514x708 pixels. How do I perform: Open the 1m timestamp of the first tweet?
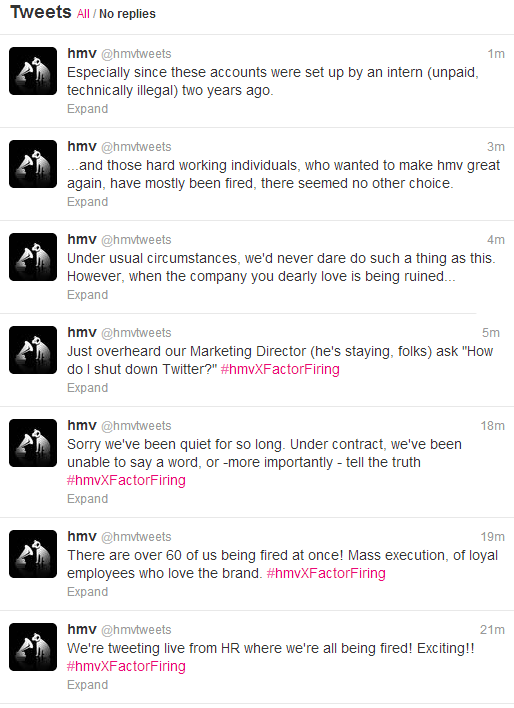click(496, 54)
